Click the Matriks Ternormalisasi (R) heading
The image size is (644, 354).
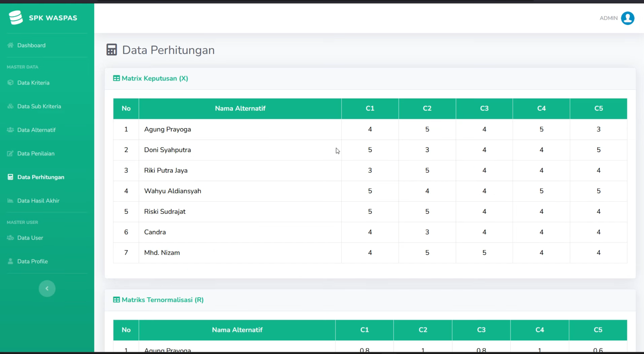coord(162,300)
